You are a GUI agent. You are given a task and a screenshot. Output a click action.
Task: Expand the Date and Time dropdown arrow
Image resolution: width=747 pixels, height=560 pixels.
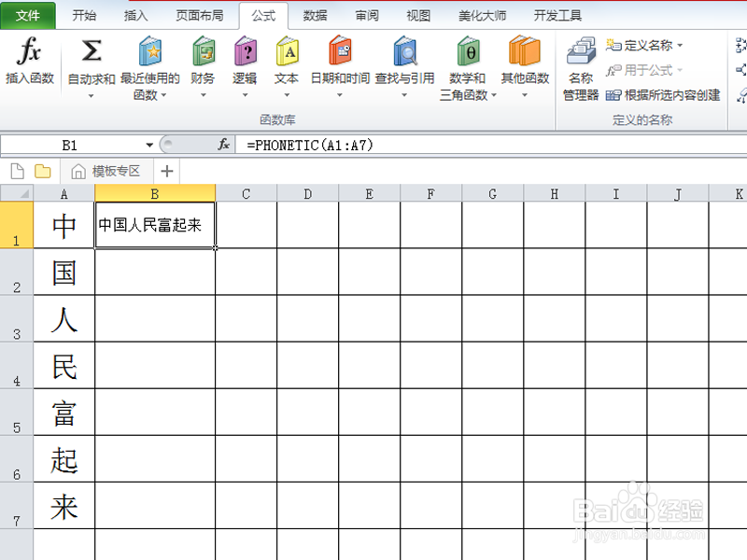(340, 95)
